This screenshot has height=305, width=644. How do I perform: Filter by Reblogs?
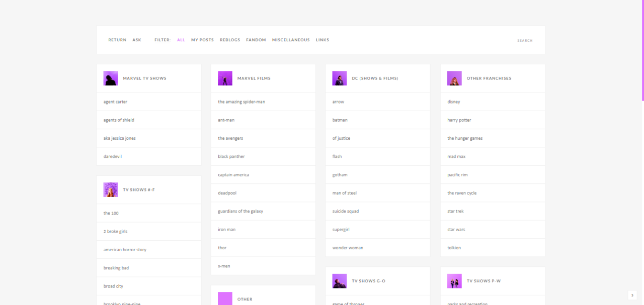[230, 40]
